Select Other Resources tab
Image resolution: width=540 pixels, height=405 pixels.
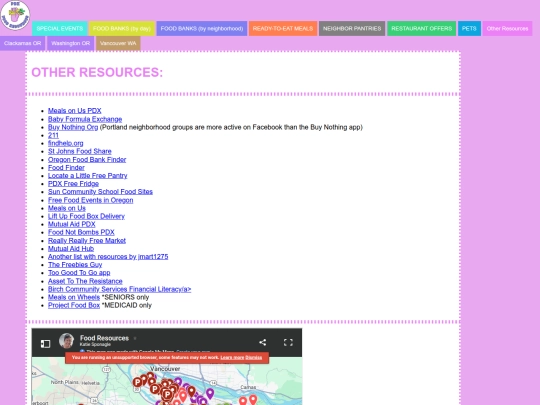pos(507,29)
